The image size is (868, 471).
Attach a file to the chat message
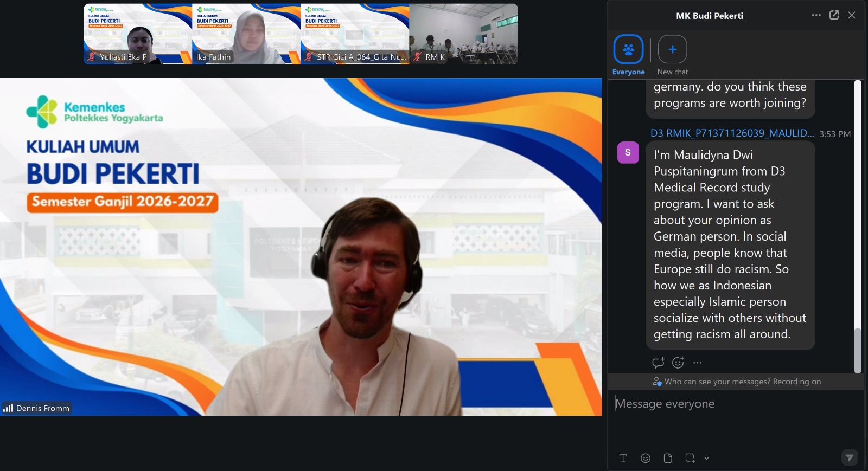coord(668,458)
